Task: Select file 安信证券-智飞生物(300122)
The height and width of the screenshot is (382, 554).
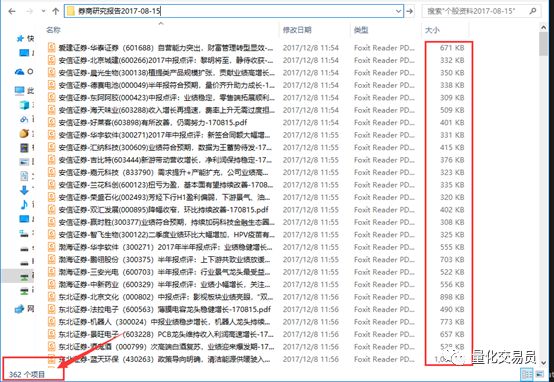Action: (x=166, y=235)
